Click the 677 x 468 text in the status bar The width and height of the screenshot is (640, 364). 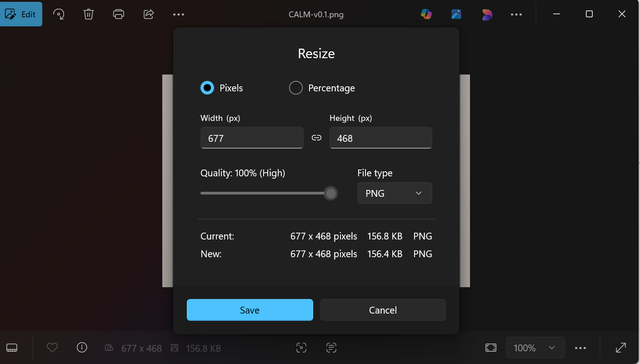(141, 349)
